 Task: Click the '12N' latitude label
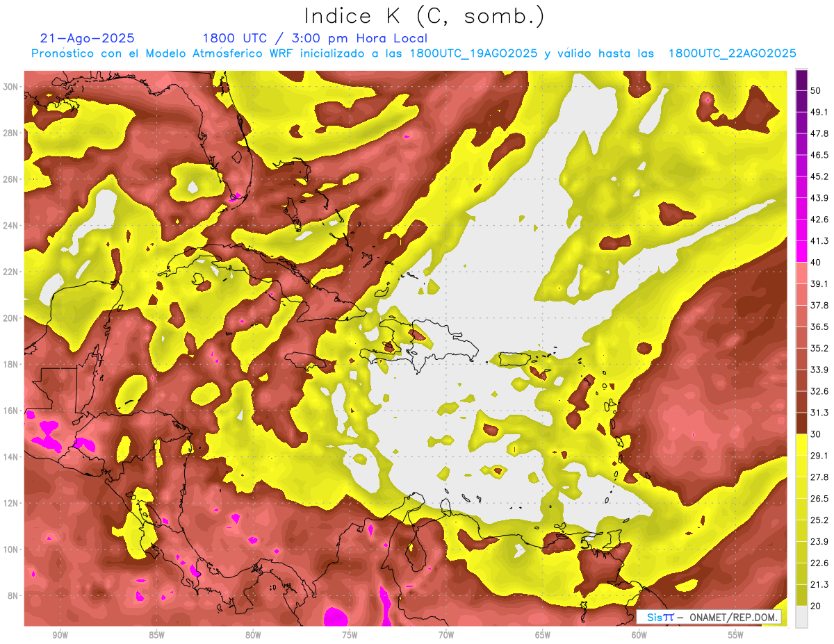pyautogui.click(x=10, y=504)
